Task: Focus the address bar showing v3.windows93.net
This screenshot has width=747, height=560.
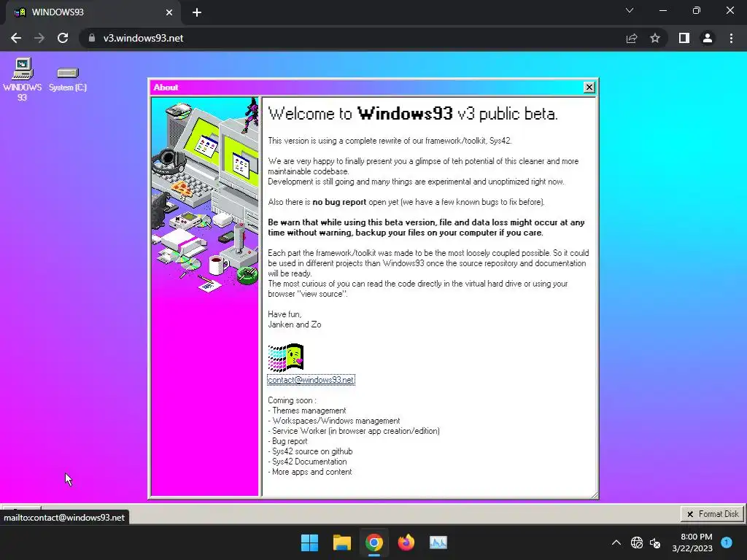Action: coord(352,38)
